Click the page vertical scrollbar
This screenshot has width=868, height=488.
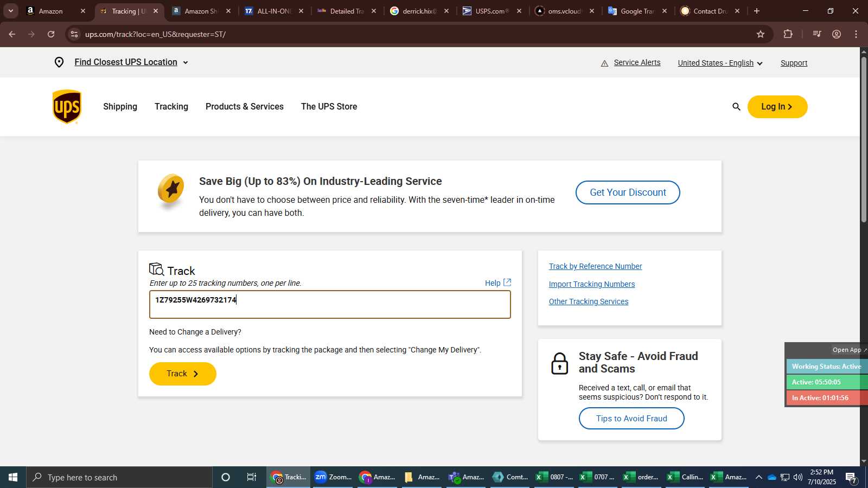click(x=864, y=139)
